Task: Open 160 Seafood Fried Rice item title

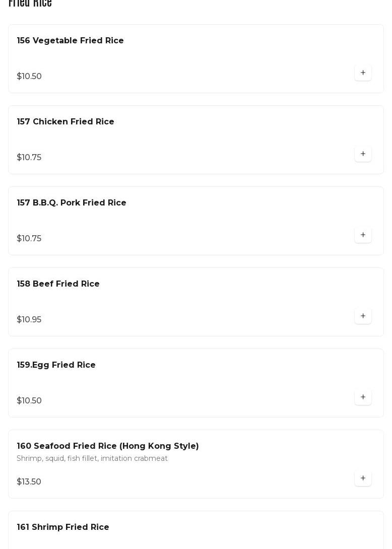Action: point(107,446)
